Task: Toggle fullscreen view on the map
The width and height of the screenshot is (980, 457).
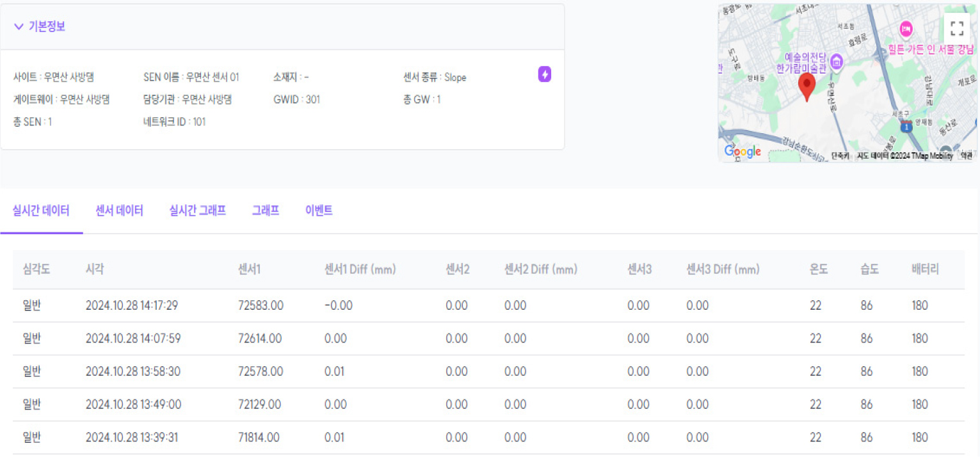Action: [957, 28]
